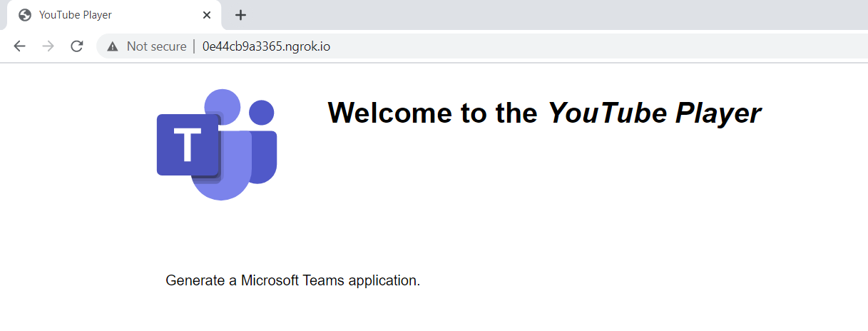Click "Microsoft Teams" in the page description
The height and width of the screenshot is (331, 868).
292,280
